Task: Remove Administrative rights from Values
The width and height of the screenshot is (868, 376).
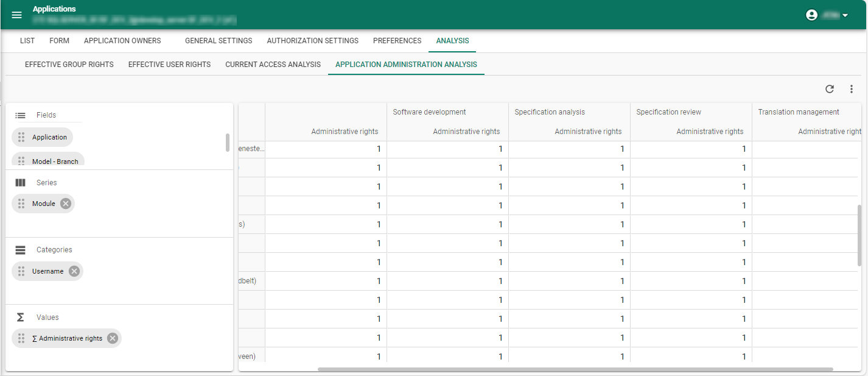Action: click(x=113, y=338)
